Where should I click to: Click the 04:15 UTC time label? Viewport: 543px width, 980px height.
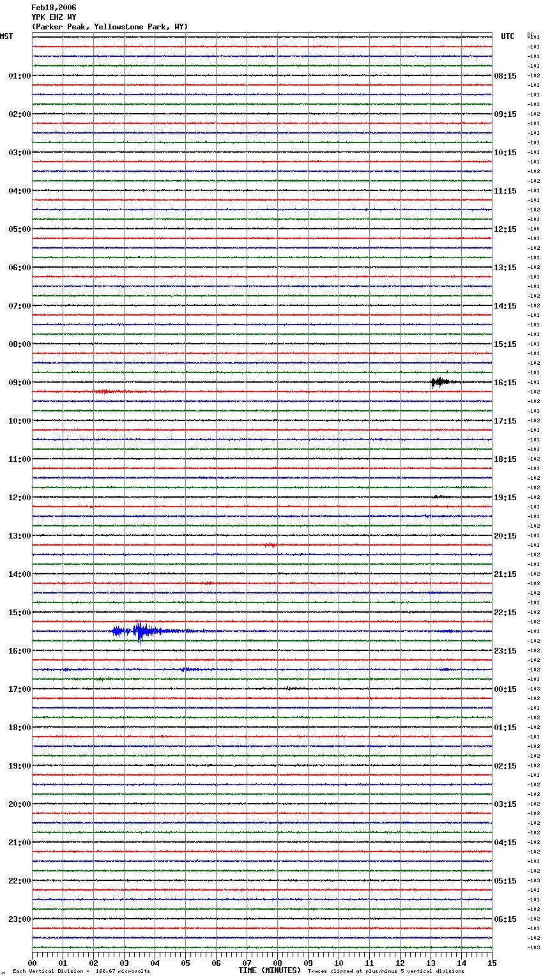[x=505, y=843]
